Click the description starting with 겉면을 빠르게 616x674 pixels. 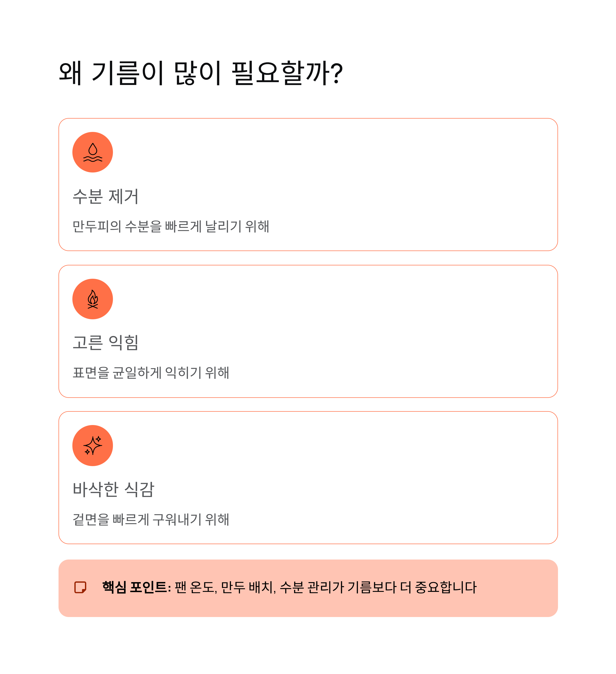tap(151, 519)
